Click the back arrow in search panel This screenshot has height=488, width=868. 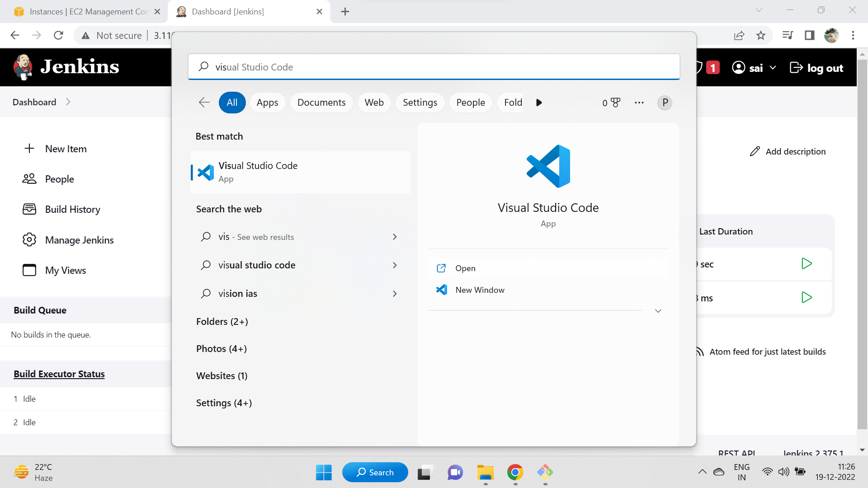point(204,103)
